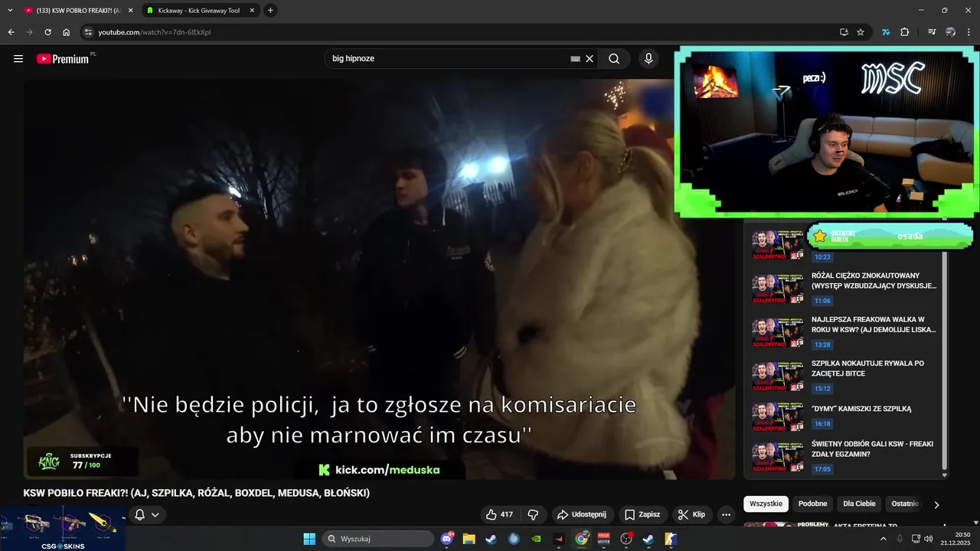Screen dimensions: 980x551
Task: Open Discord from the taskbar
Action: pos(447,539)
